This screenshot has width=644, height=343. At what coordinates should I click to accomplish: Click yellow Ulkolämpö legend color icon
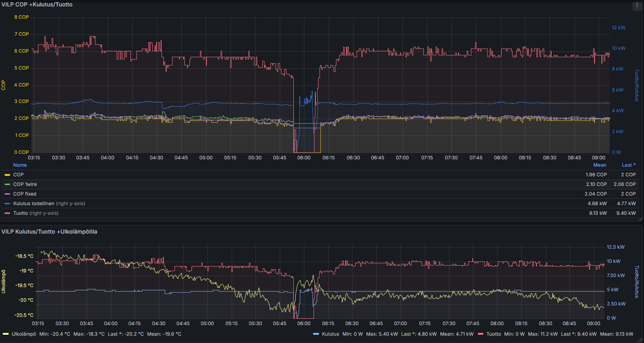[6, 334]
